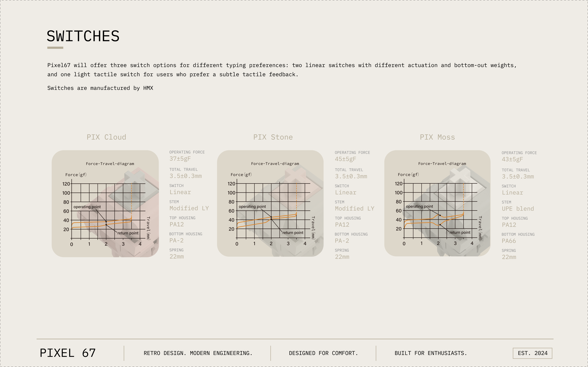This screenshot has width=588, height=367.
Task: Select the PIX Stone heading
Action: 273,137
